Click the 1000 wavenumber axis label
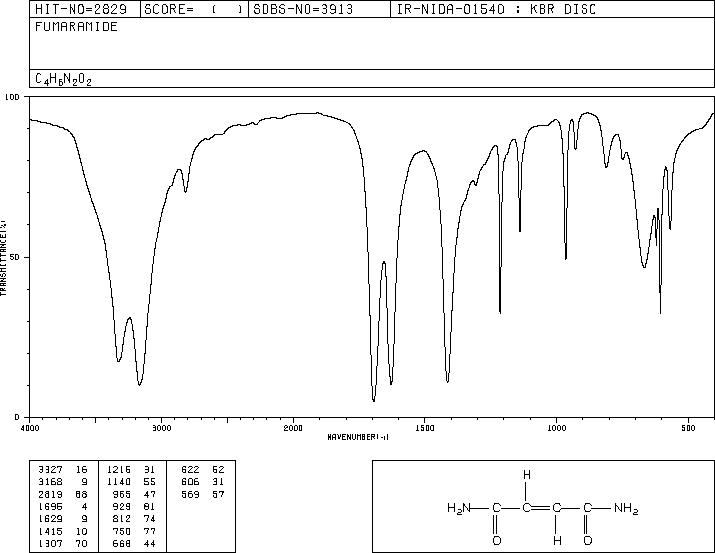 tap(556, 428)
